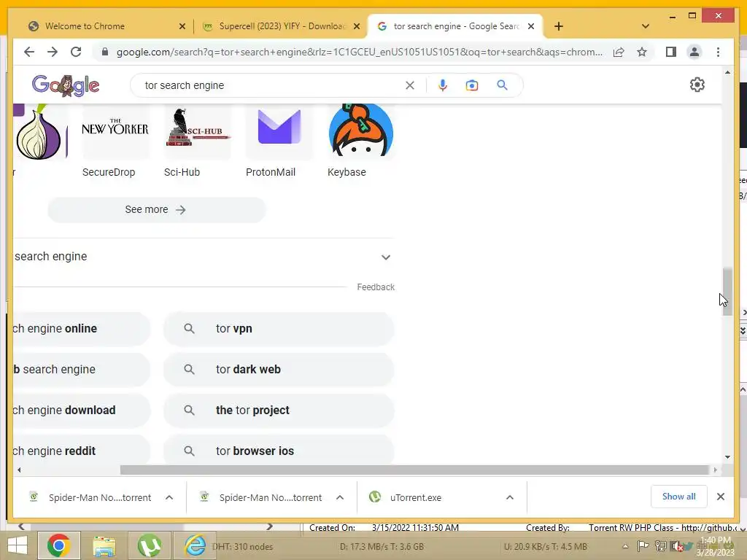Start voice search with microphone
This screenshot has height=560, width=747.
pyautogui.click(x=443, y=85)
